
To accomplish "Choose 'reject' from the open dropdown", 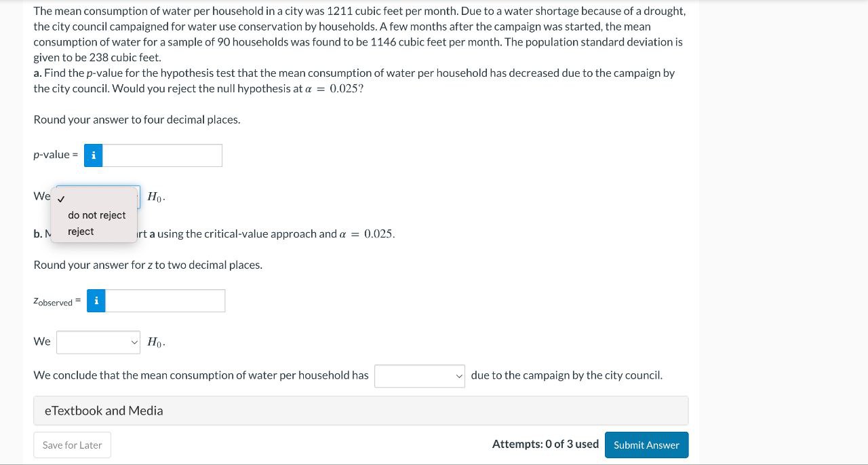I will coord(81,231).
